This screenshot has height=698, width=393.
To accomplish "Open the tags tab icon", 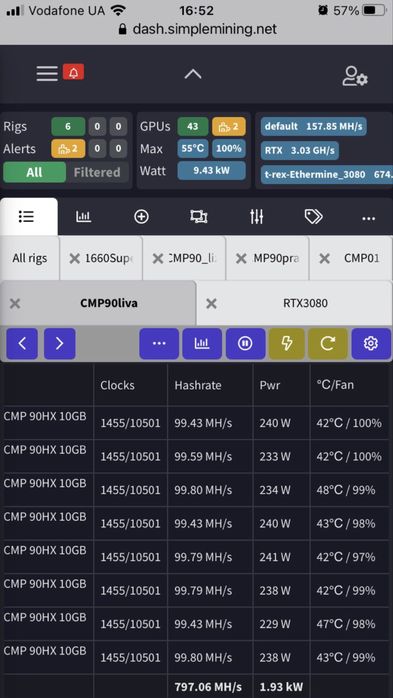I will (313, 217).
